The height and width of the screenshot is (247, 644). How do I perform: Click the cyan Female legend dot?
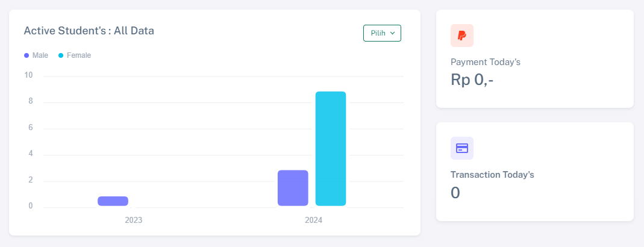click(x=61, y=55)
